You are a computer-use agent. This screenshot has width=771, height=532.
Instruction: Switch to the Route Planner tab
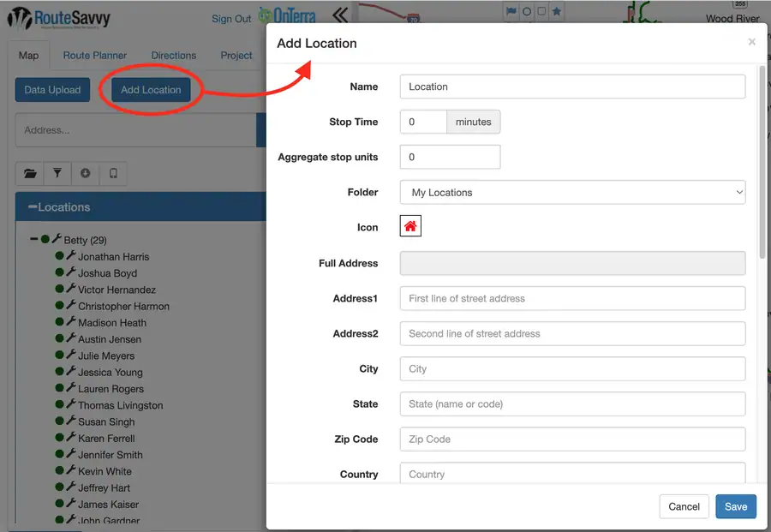[x=95, y=56]
